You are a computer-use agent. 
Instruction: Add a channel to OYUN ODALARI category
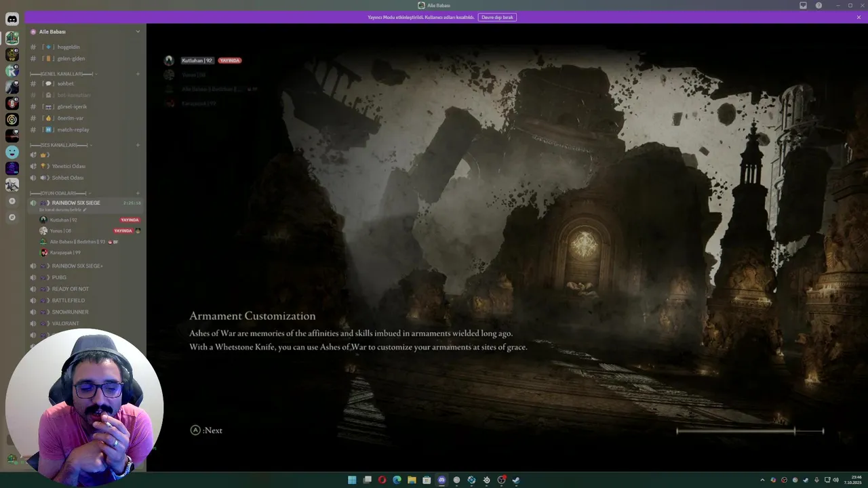(x=138, y=193)
